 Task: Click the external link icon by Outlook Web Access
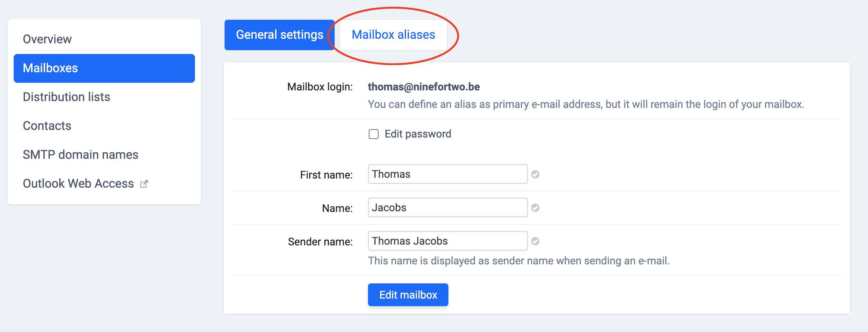pyautogui.click(x=144, y=184)
